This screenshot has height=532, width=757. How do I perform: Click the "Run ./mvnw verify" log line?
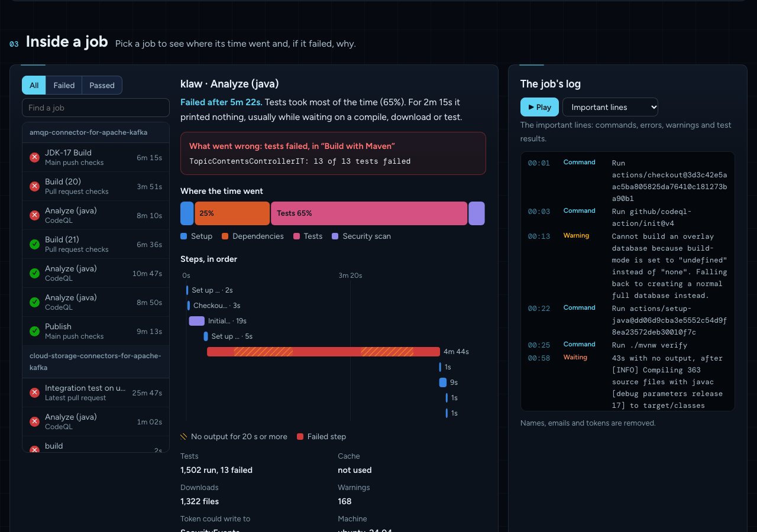tap(649, 345)
